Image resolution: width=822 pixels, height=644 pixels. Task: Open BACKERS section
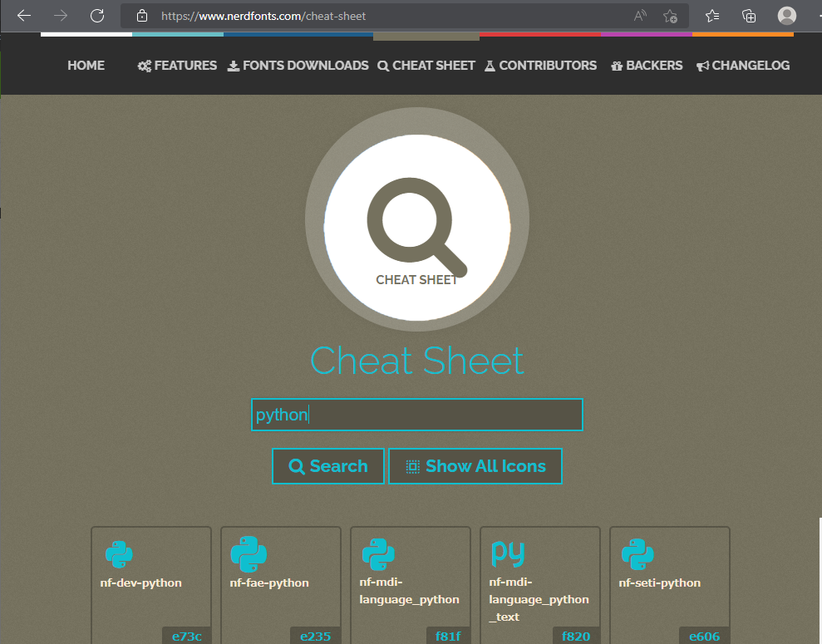pyautogui.click(x=647, y=66)
